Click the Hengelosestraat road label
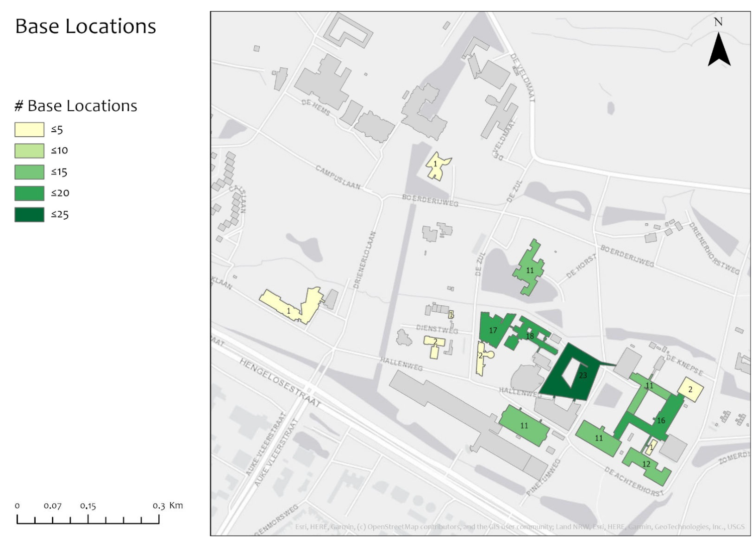 (x=280, y=383)
